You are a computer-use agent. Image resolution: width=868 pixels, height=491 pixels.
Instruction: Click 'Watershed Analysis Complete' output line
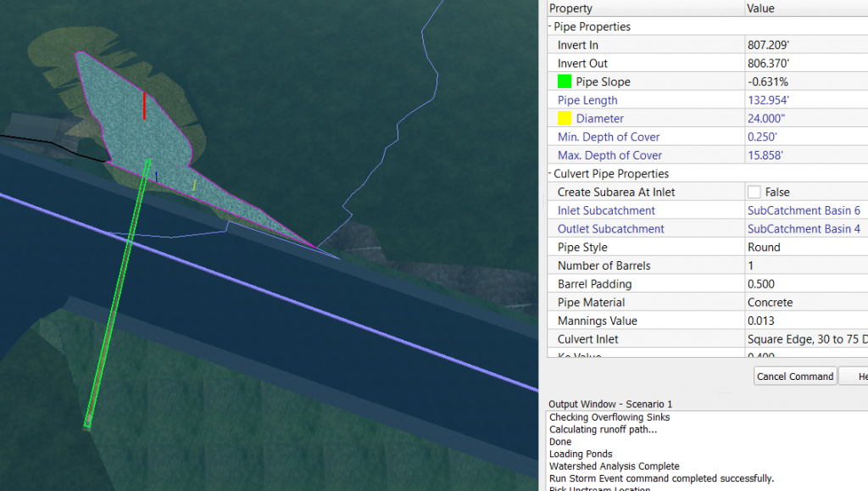[x=614, y=466]
